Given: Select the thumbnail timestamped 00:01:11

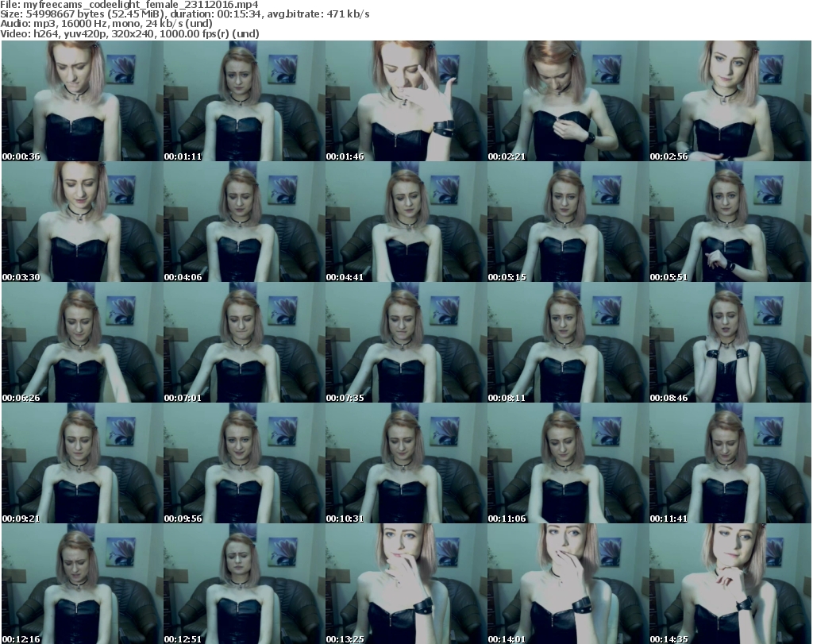Looking at the screenshot, I should pyautogui.click(x=245, y=101).
